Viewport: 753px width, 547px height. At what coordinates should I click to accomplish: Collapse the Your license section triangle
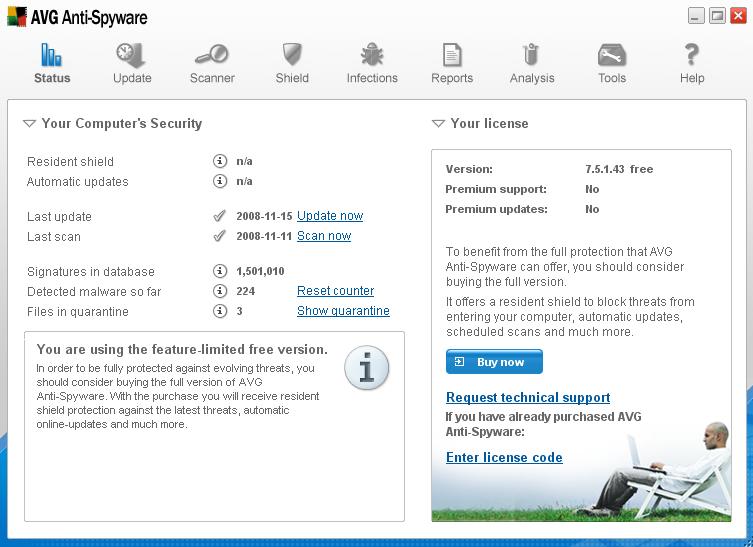pyautogui.click(x=438, y=124)
